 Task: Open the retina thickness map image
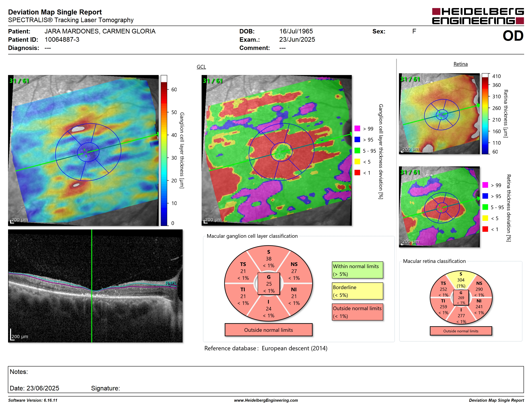(439, 114)
